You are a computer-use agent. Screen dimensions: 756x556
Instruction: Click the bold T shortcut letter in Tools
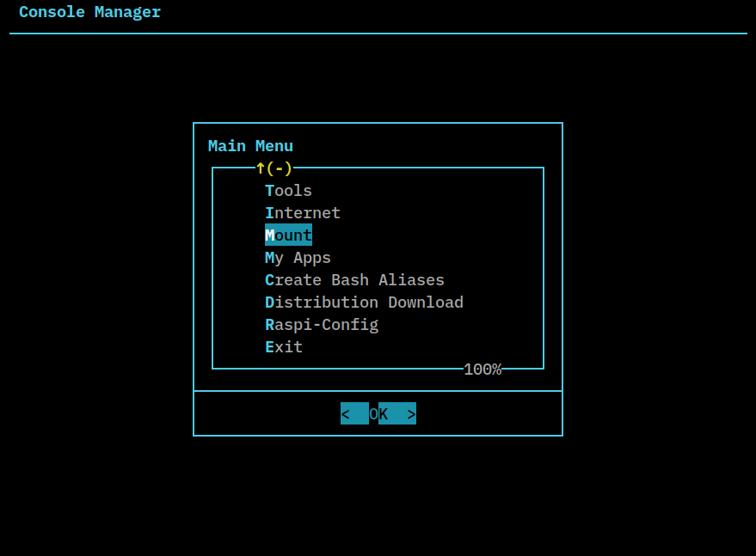269,190
